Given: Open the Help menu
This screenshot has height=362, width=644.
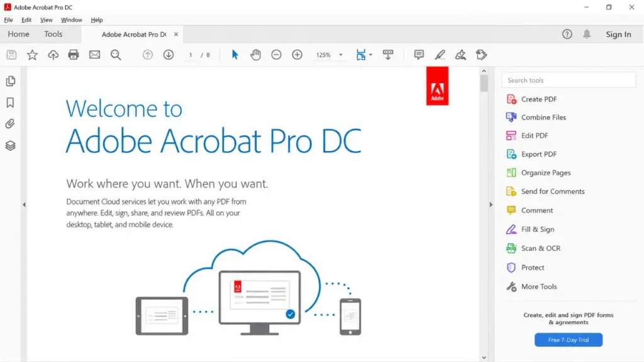Looking at the screenshot, I should click(x=96, y=19).
